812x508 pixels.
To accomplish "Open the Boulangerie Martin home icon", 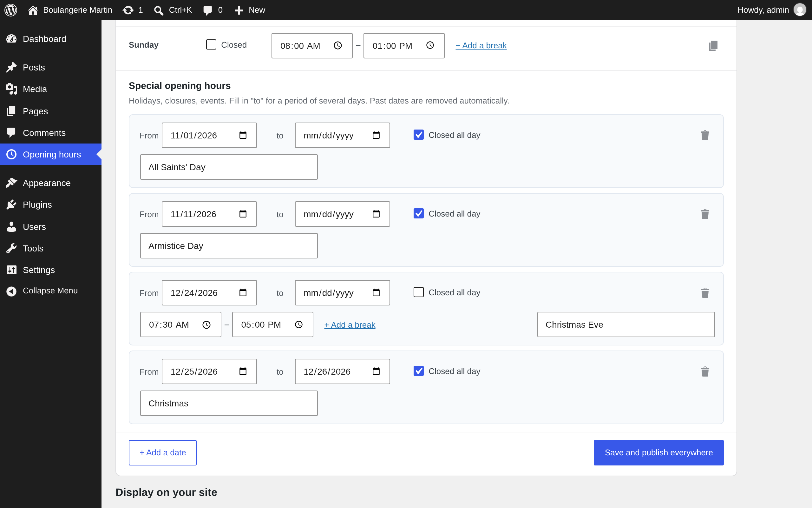I will (33, 10).
